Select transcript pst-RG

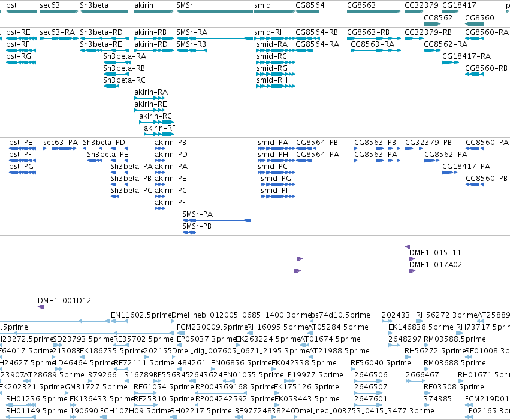pyautogui.click(x=19, y=56)
